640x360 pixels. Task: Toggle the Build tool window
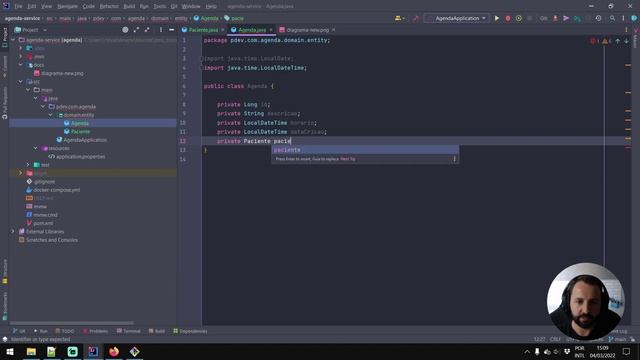point(157,331)
